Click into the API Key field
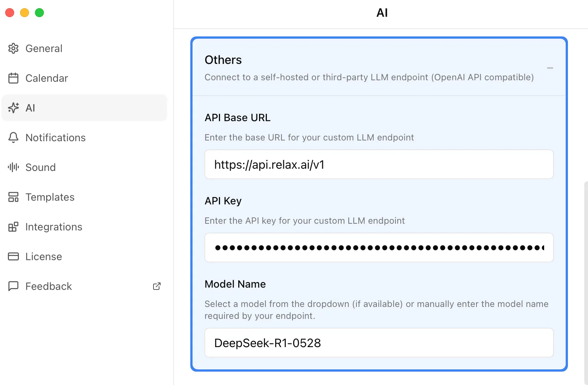The image size is (588, 385). coord(379,247)
